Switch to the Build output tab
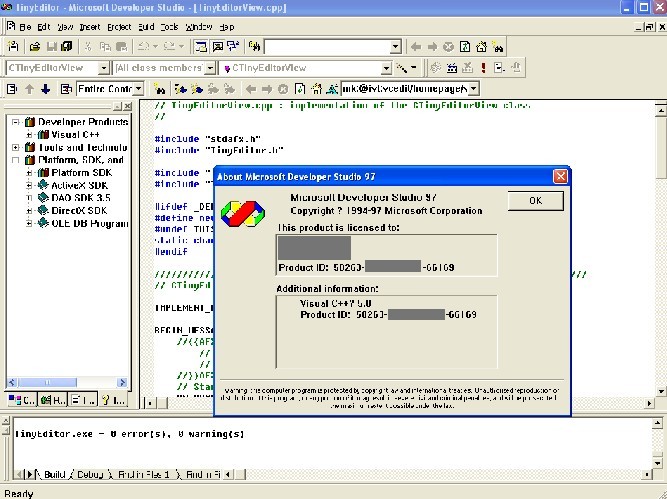Screen dimensions: 667x499 point(55,474)
